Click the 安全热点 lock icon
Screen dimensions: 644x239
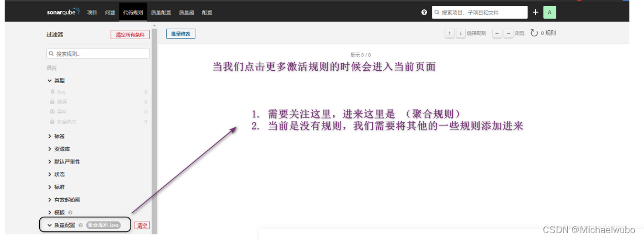(x=52, y=121)
